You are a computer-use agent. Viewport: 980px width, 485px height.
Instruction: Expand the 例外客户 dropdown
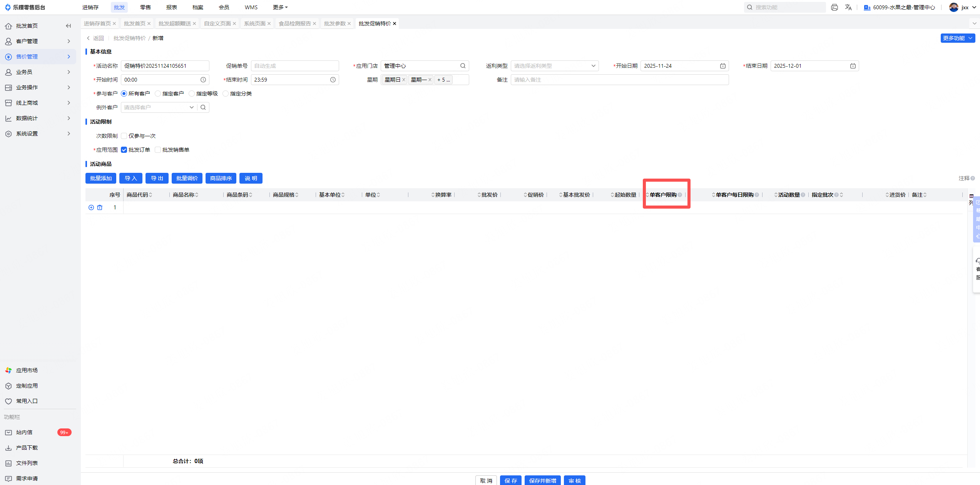point(191,107)
